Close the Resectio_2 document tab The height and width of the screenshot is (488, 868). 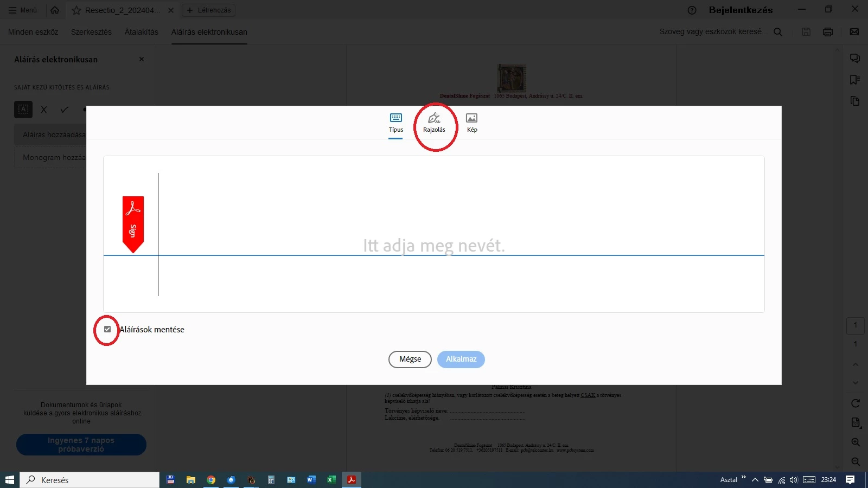coord(171,10)
